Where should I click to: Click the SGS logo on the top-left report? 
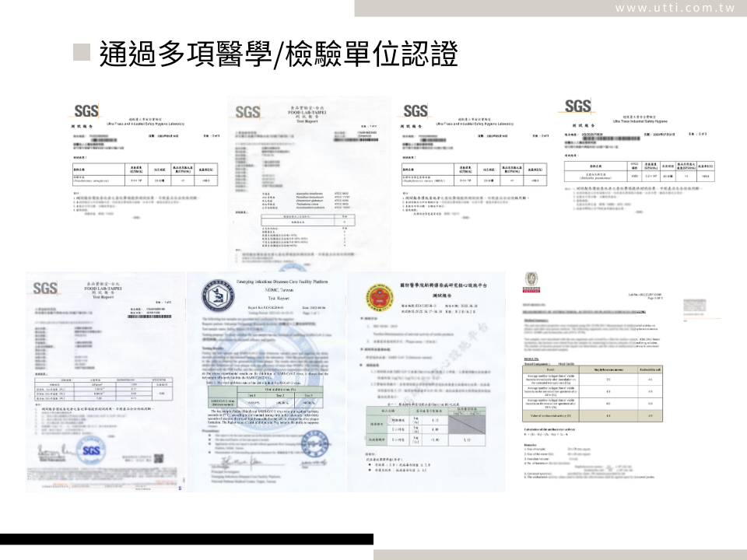click(x=86, y=111)
